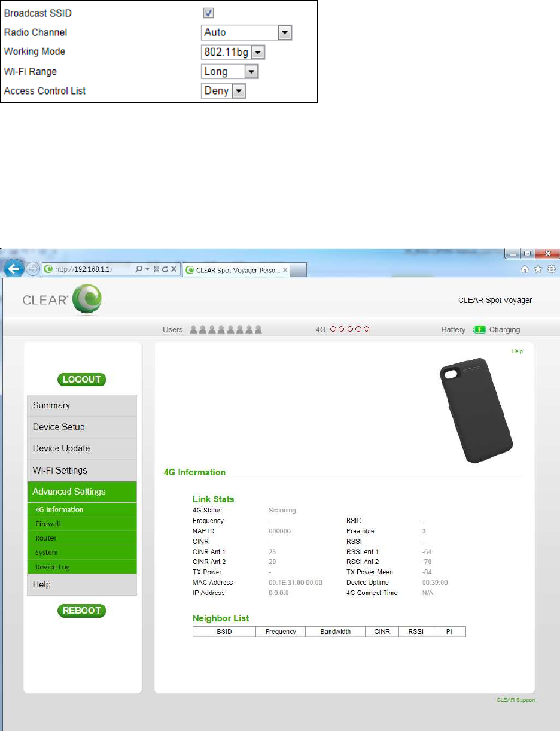Click the CLEAR logo
The image size is (560, 731).
tap(62, 299)
